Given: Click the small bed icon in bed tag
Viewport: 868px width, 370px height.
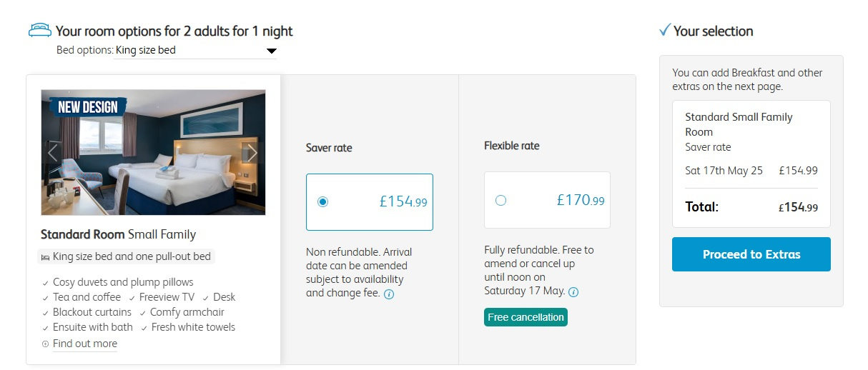Looking at the screenshot, I should point(45,257).
